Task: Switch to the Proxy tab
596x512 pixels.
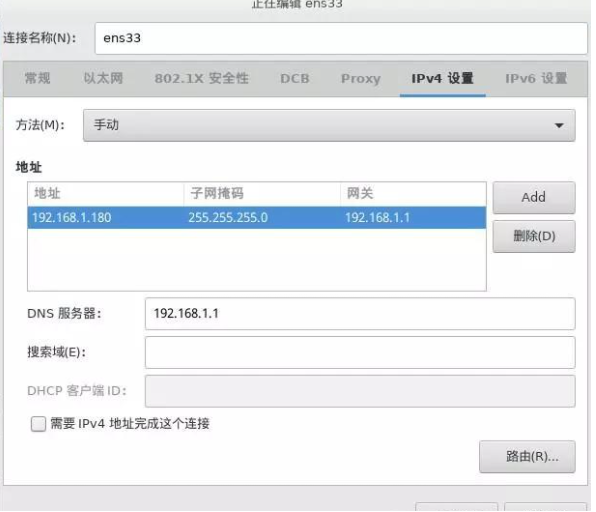Action: click(360, 78)
